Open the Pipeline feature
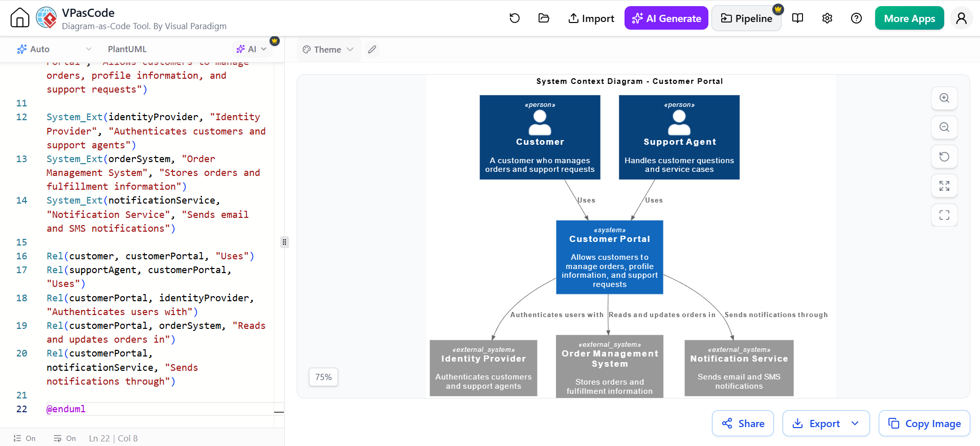 coord(746,18)
